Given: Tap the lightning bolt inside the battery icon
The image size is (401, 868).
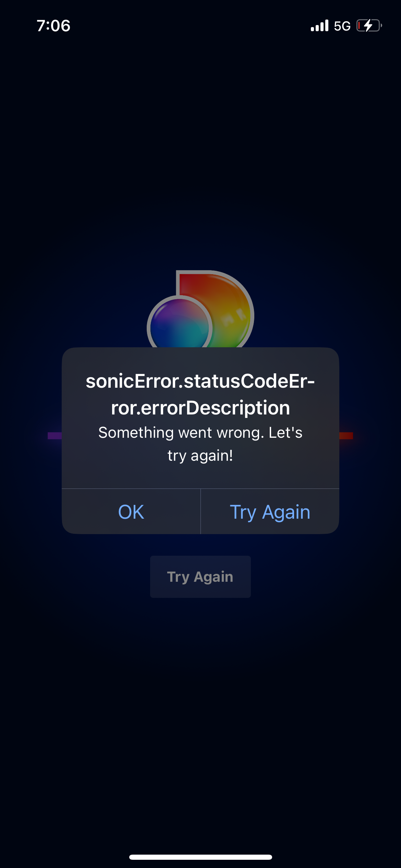Looking at the screenshot, I should pyautogui.click(x=369, y=25).
